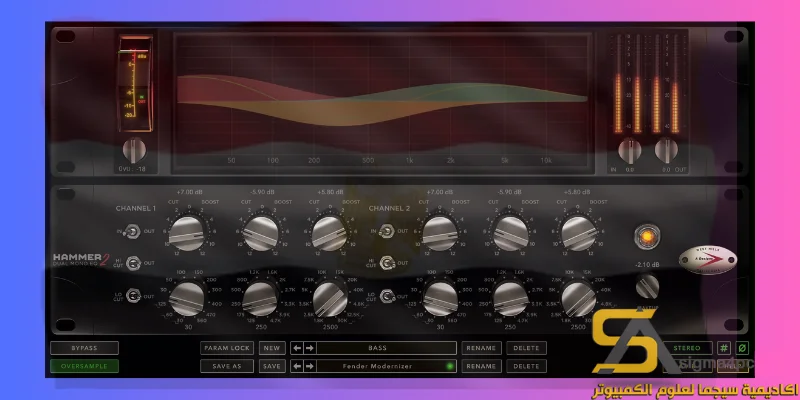The height and width of the screenshot is (400, 800).
Task: Open the Fender Modernizer preset field
Action: [386, 366]
